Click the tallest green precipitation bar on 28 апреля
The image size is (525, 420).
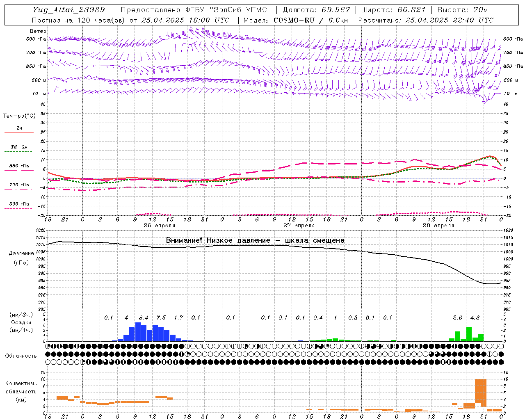(469, 334)
